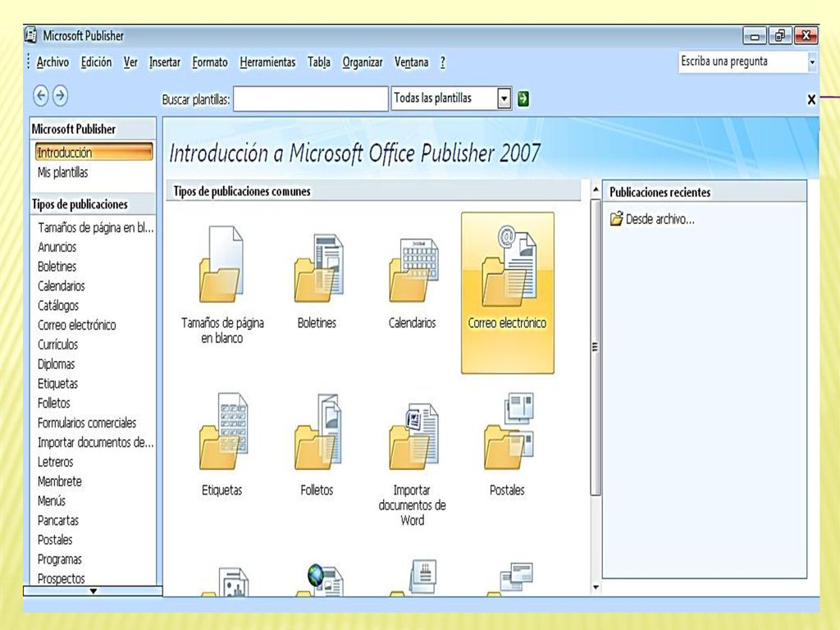840x630 pixels.
Task: Select Tamaños de página en blanco icon
Action: coord(221,265)
